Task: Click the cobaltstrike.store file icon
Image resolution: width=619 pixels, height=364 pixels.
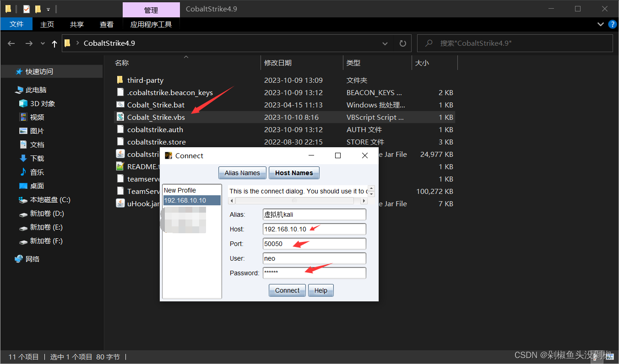Action: click(x=120, y=142)
